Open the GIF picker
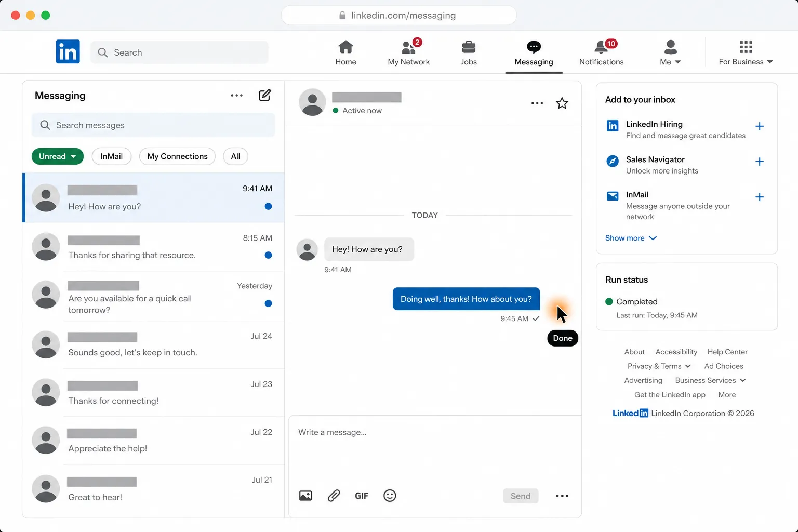 [x=362, y=496]
